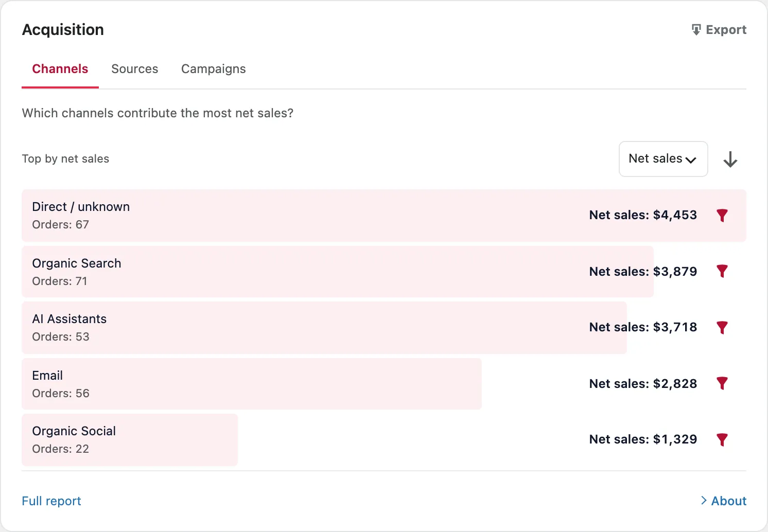Select the Organic Social channel name
Screen dimensions: 768x532
point(74,431)
